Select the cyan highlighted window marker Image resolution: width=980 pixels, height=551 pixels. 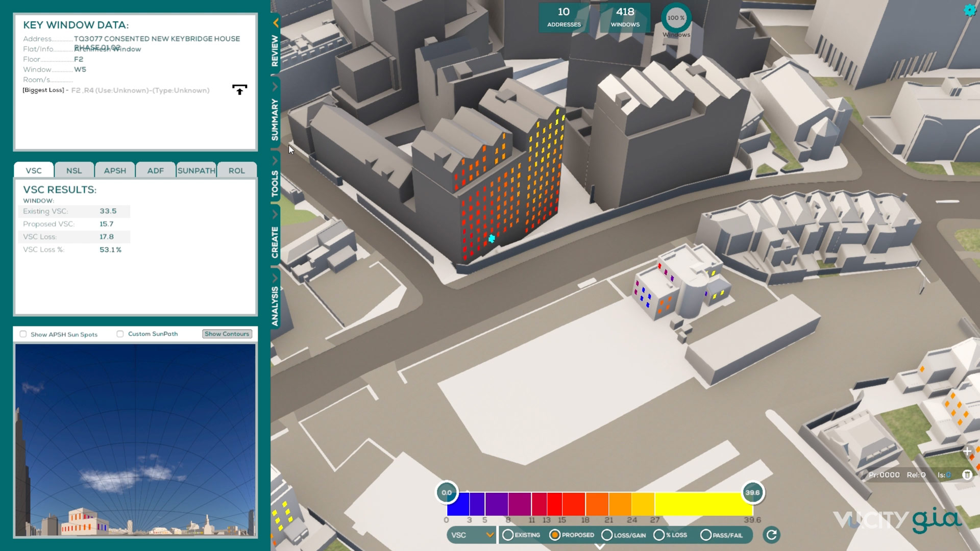pos(492,238)
